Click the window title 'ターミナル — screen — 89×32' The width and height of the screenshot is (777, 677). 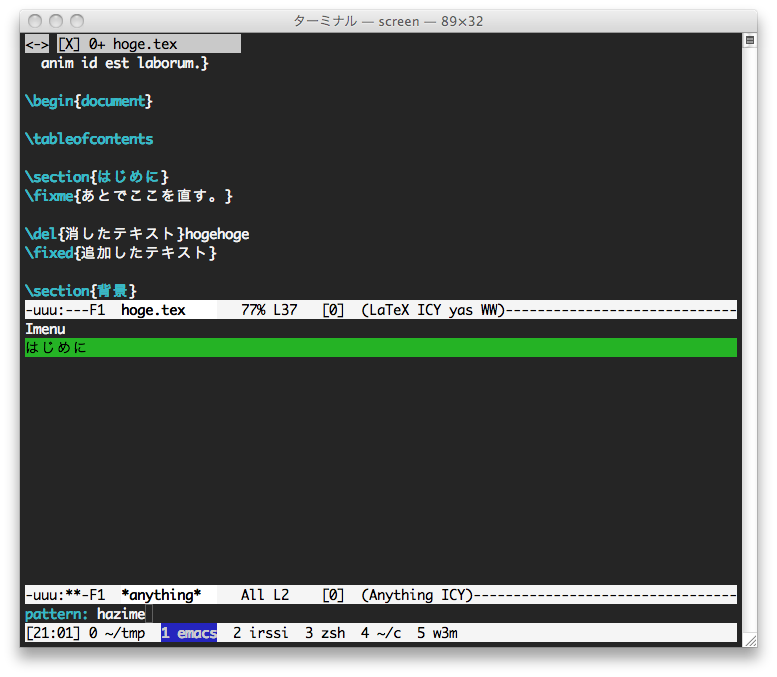388,21
